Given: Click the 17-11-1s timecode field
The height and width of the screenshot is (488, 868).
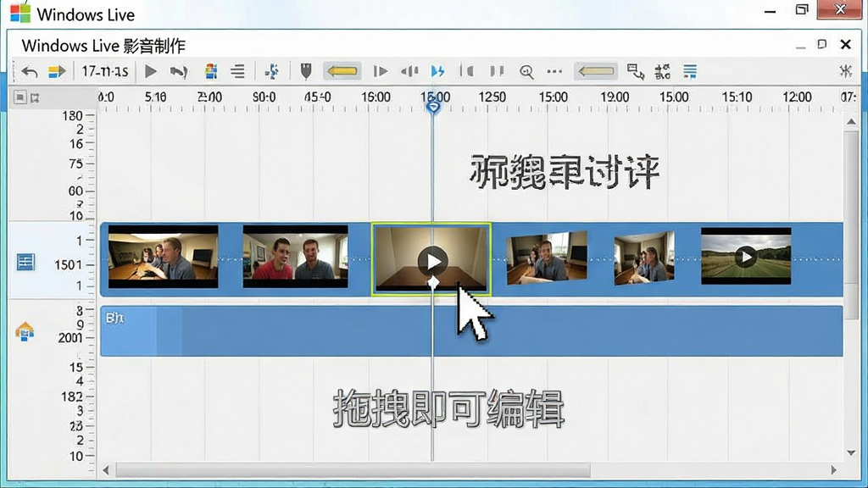Looking at the screenshot, I should (x=104, y=71).
